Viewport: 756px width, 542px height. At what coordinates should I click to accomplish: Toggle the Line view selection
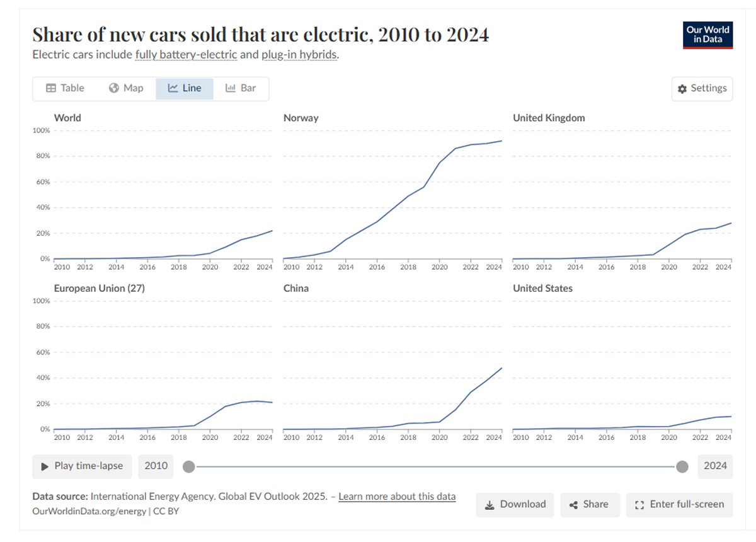pyautogui.click(x=184, y=88)
